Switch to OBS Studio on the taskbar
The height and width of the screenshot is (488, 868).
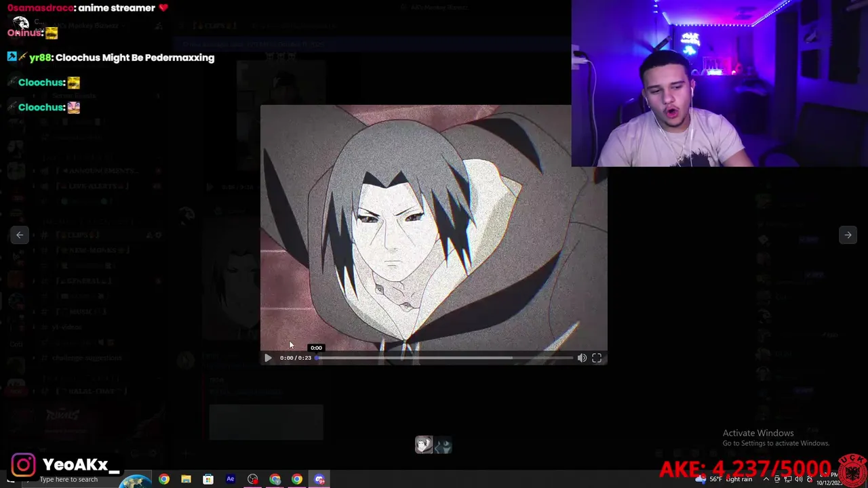click(x=253, y=479)
